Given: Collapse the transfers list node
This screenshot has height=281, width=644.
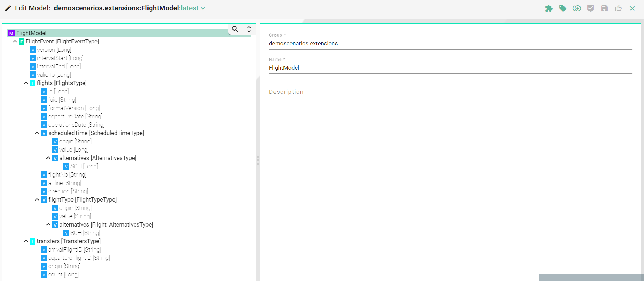Looking at the screenshot, I should pyautogui.click(x=26, y=241).
